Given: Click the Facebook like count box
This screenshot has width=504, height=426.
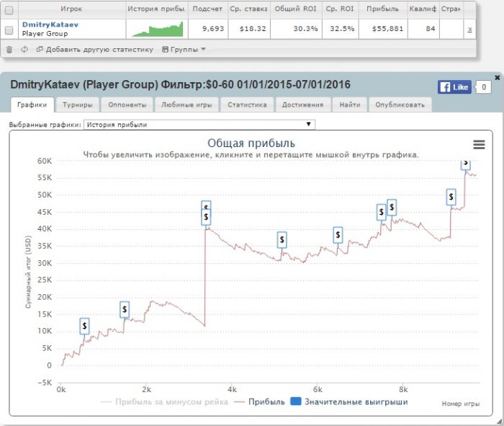Looking at the screenshot, I should [x=483, y=87].
